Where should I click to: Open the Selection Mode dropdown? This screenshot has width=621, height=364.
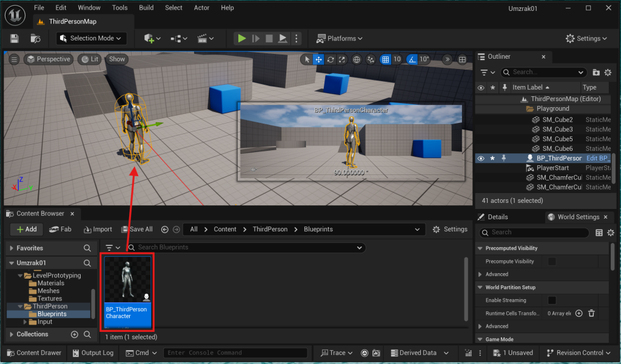point(91,38)
